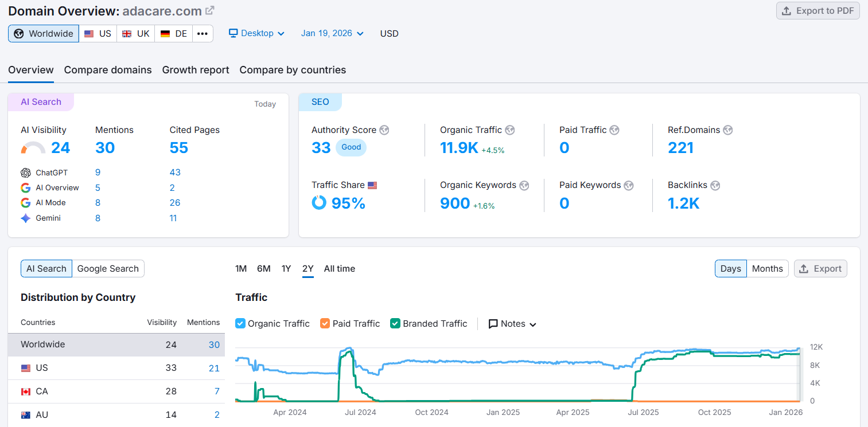
Task: Open the Desktop device dropdown
Action: (x=256, y=33)
